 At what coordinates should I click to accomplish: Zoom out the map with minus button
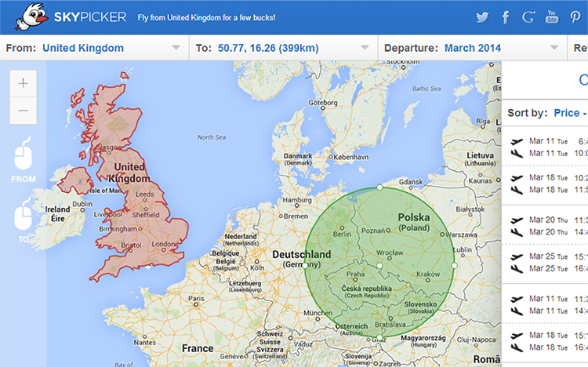click(x=23, y=111)
